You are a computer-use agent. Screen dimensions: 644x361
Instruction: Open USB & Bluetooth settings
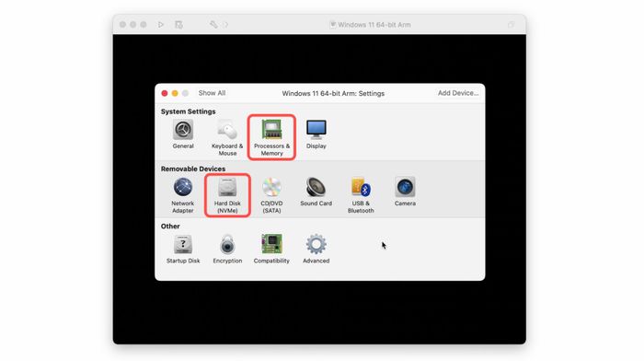361,195
